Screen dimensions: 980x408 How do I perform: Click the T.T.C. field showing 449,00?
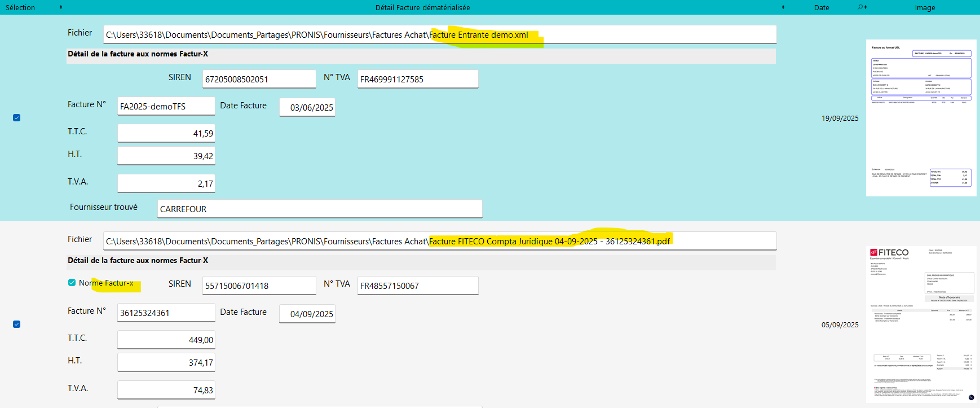(x=166, y=340)
